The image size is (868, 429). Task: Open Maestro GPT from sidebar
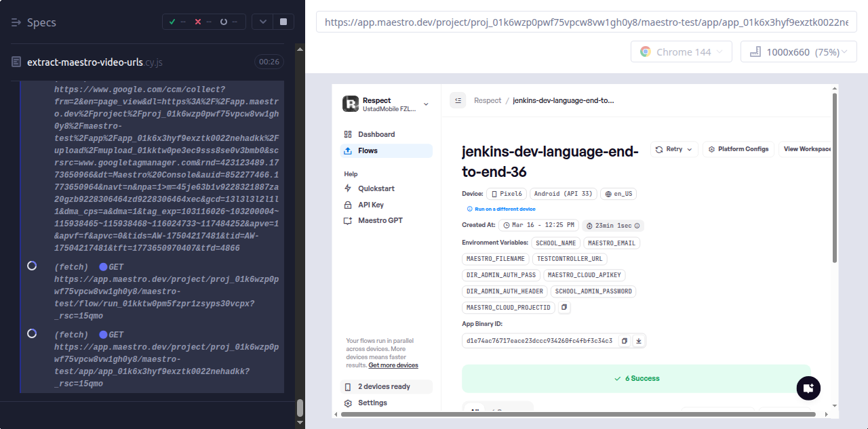(x=380, y=221)
